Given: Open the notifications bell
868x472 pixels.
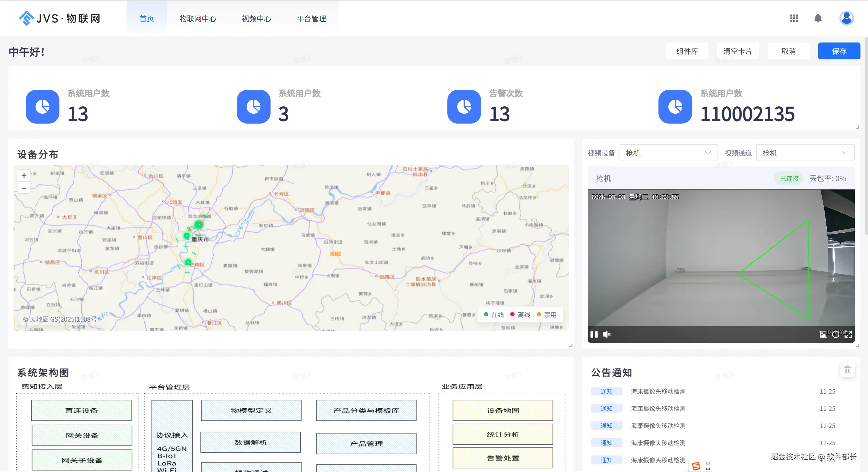Looking at the screenshot, I should 818,18.
